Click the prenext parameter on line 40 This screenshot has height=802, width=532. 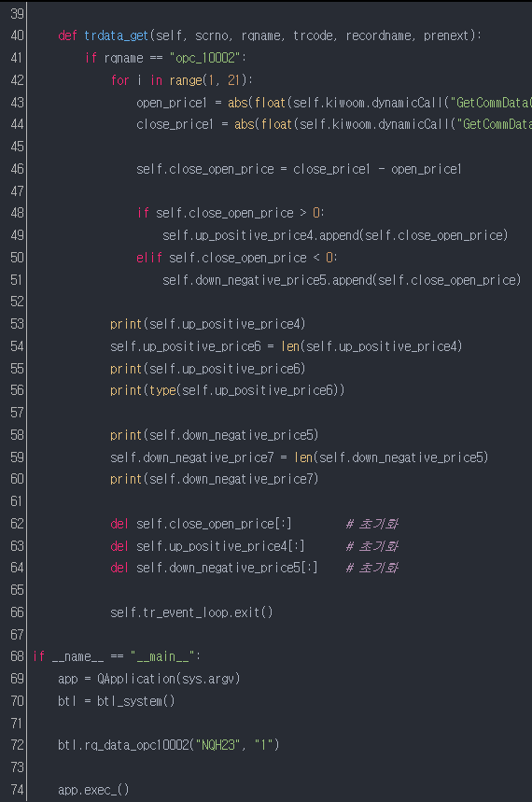pos(446,35)
